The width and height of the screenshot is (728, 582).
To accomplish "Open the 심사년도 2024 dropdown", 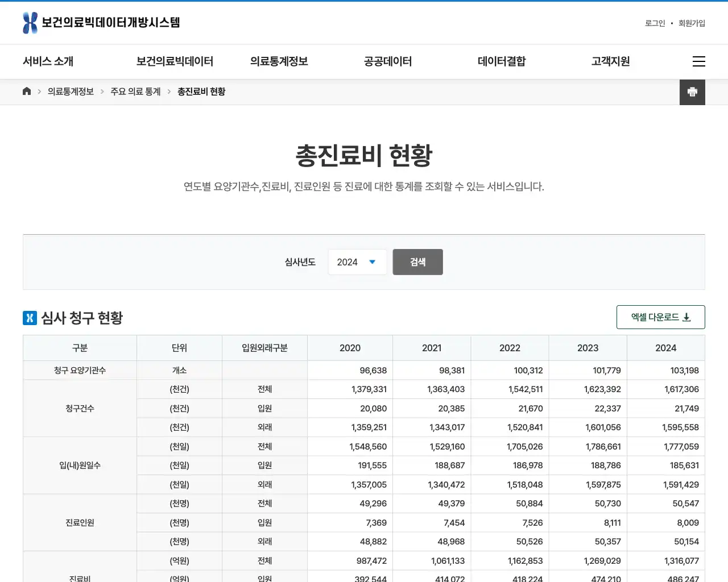I will pos(357,262).
